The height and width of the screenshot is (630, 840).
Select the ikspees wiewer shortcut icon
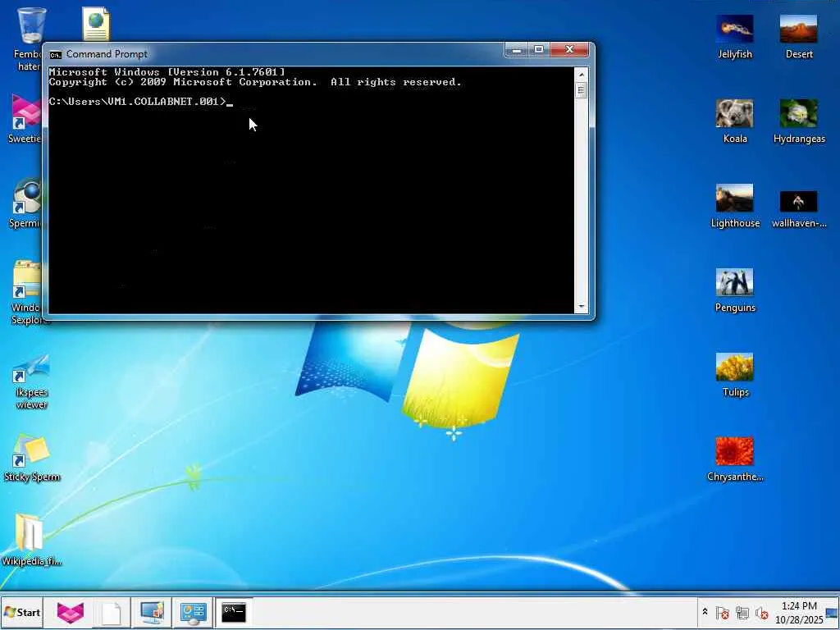pyautogui.click(x=31, y=367)
